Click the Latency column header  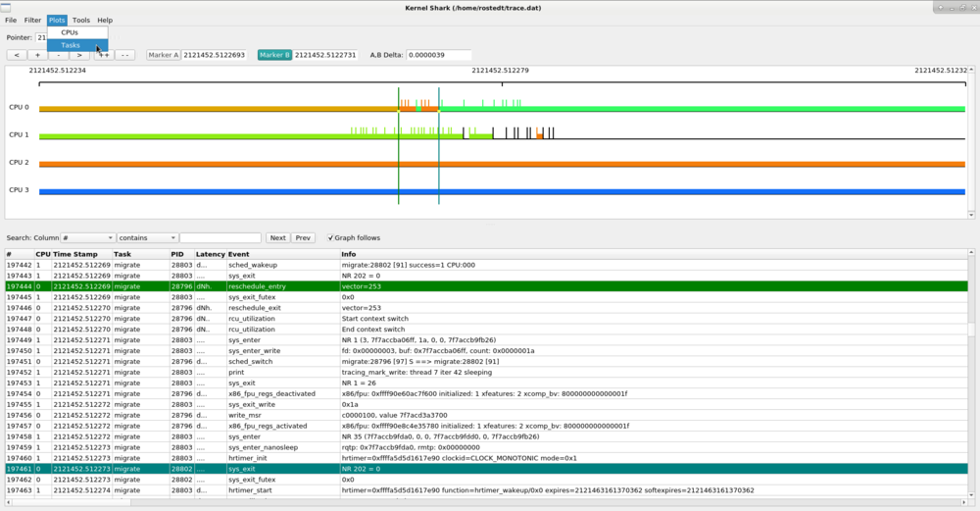click(210, 254)
